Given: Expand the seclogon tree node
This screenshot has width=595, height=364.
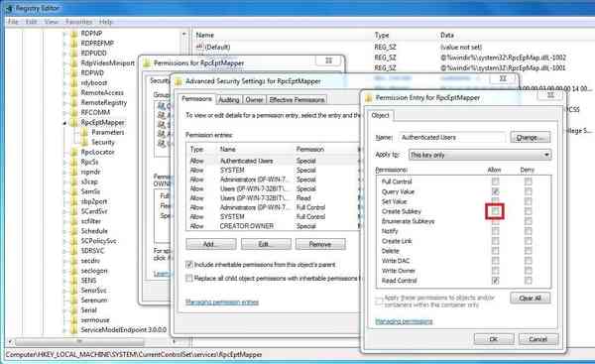Looking at the screenshot, I should coord(64,270).
